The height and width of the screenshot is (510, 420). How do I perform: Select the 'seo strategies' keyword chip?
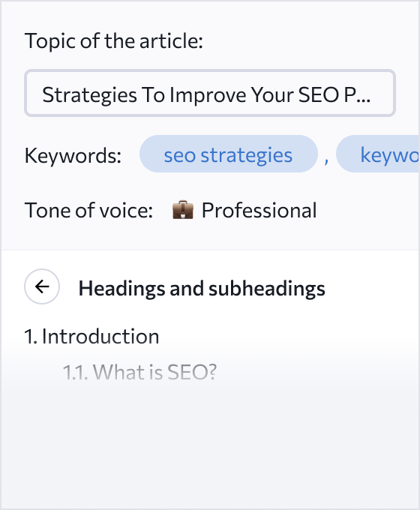pyautogui.click(x=229, y=154)
